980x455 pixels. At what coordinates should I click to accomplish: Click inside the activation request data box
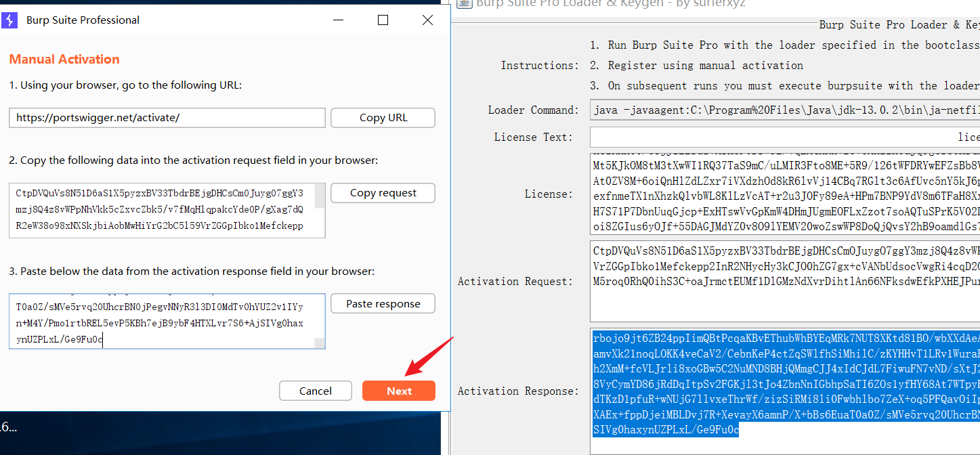[x=162, y=211]
